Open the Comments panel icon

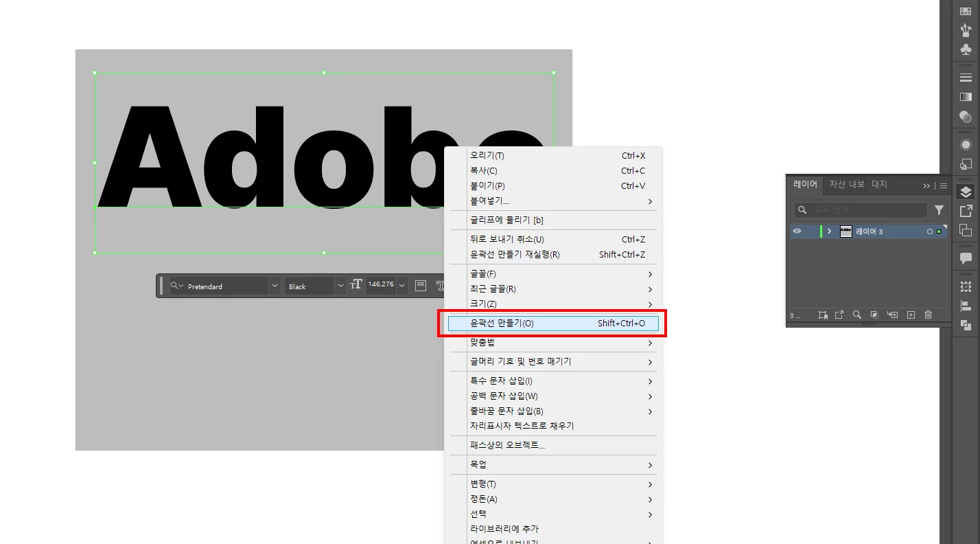pyautogui.click(x=966, y=258)
